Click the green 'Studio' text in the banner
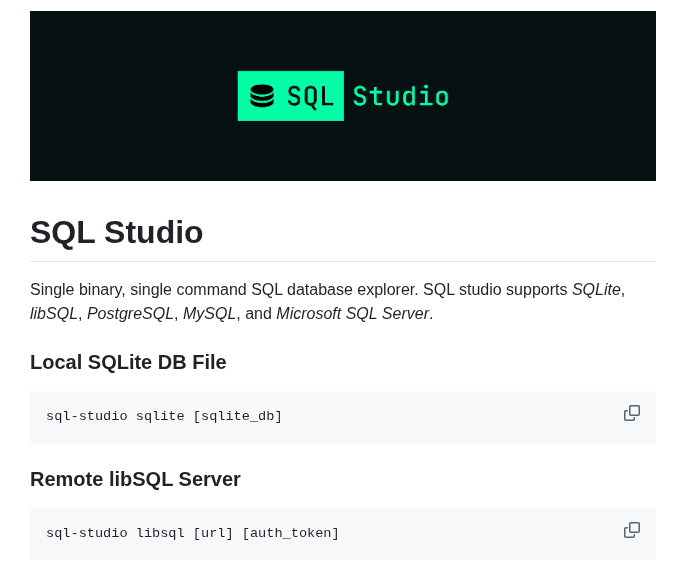682x567 pixels. [401, 96]
